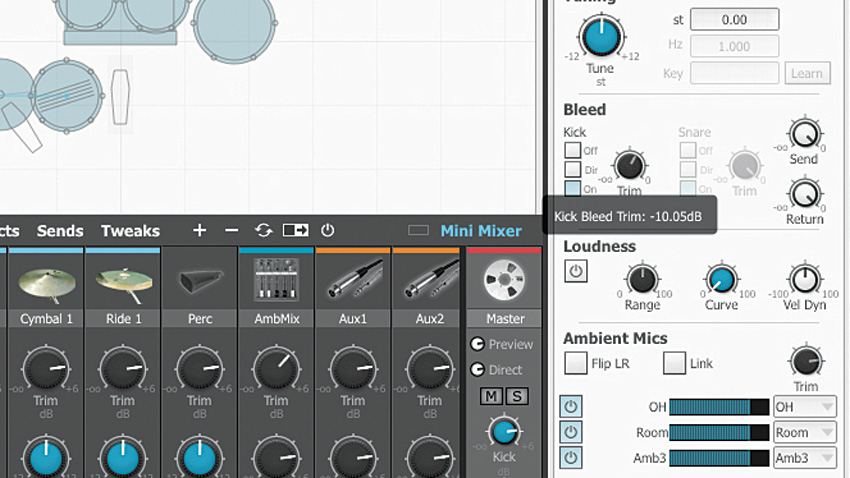Select the Aux2 jack cable icon

coord(430,280)
